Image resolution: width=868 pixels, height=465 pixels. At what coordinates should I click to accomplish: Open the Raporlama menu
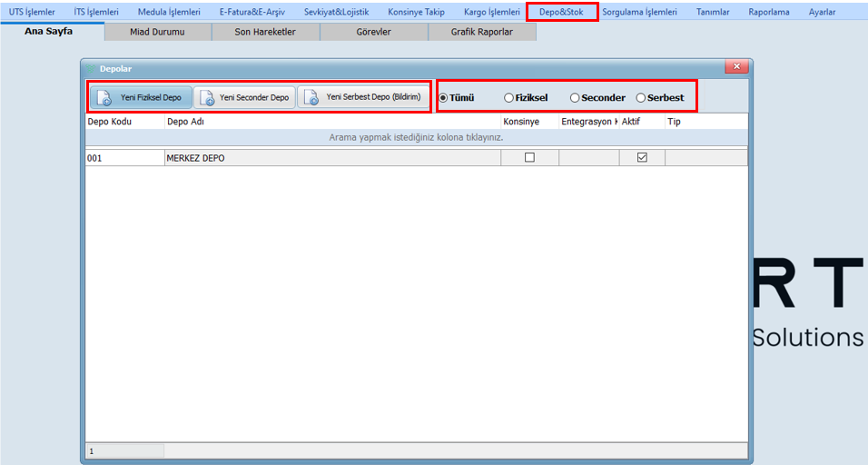tap(768, 12)
